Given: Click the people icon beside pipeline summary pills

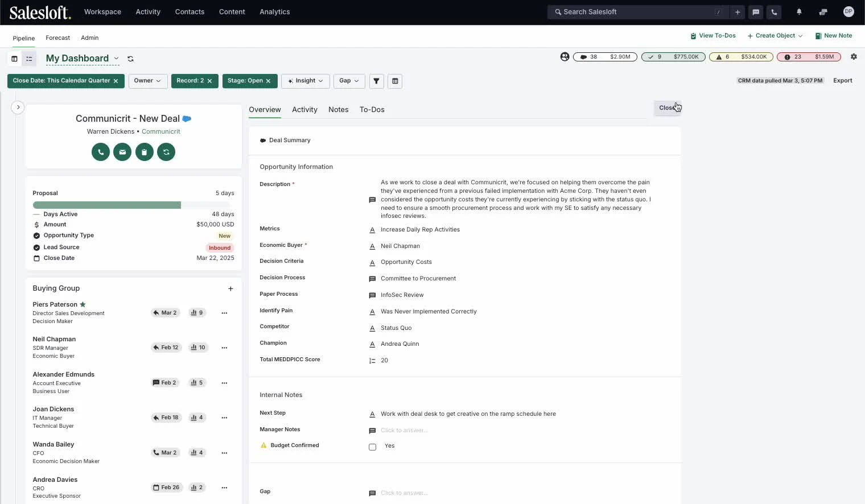Looking at the screenshot, I should click(x=565, y=57).
